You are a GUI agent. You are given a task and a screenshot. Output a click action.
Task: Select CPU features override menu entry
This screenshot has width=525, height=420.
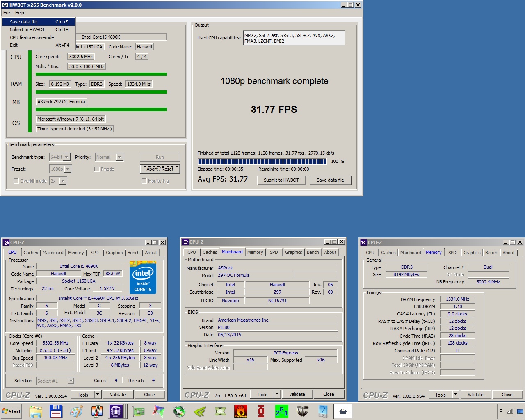(x=39, y=37)
